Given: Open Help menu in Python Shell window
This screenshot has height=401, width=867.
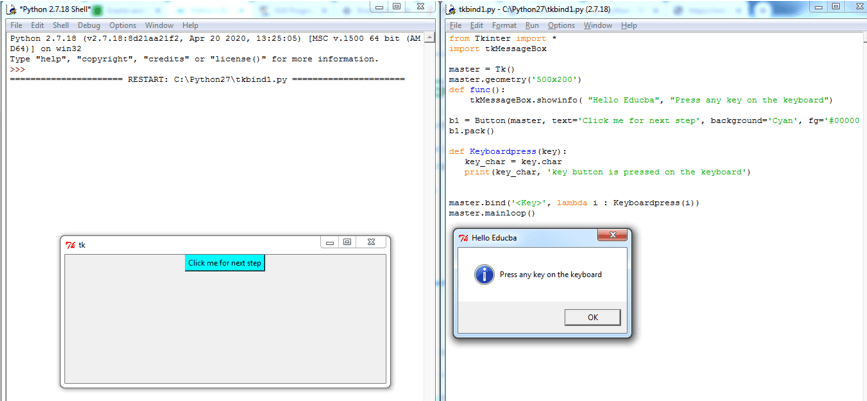Looking at the screenshot, I should (190, 25).
